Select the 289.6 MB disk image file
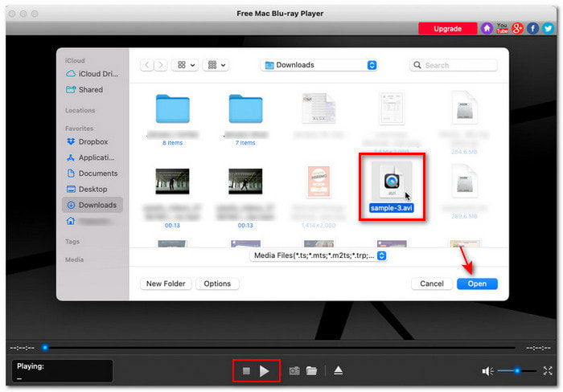Viewport: 563px width, 392px height. (465, 181)
